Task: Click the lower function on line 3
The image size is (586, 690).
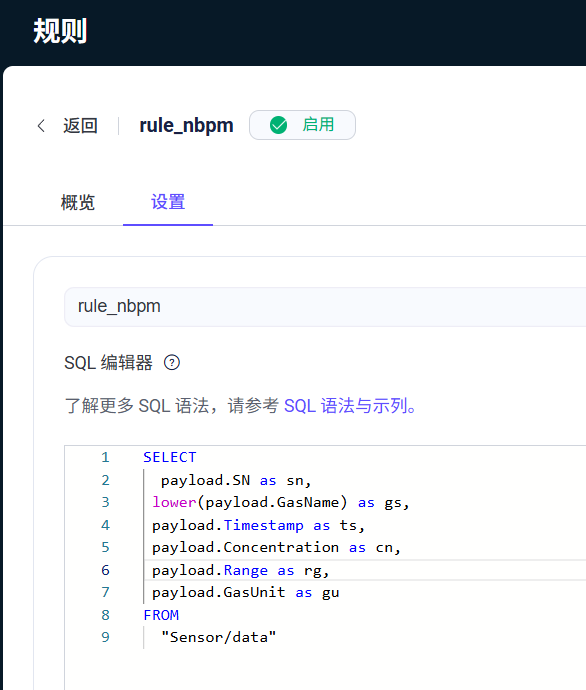Action: 174,502
